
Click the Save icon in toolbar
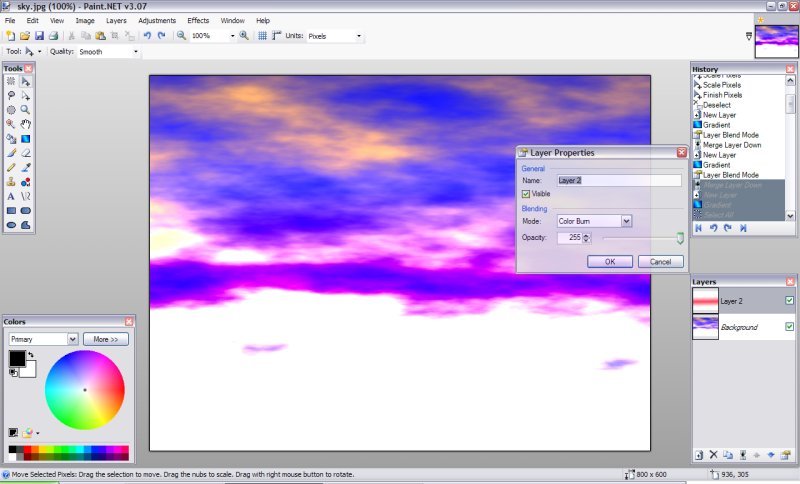pos(39,35)
